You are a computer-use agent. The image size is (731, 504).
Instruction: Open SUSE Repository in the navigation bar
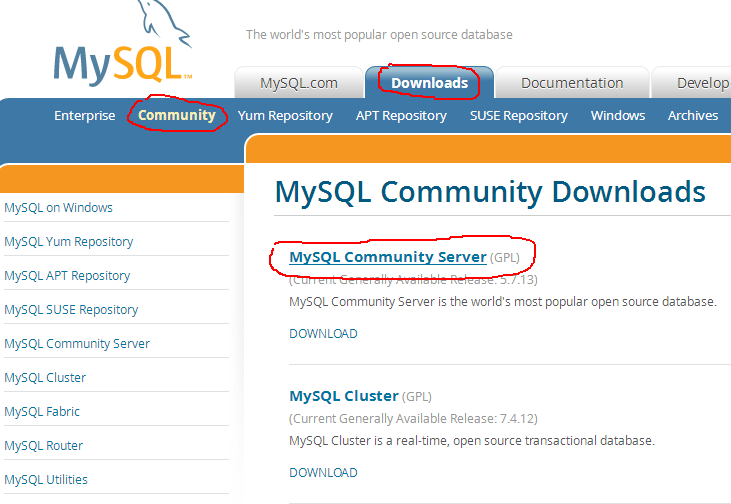(x=518, y=116)
